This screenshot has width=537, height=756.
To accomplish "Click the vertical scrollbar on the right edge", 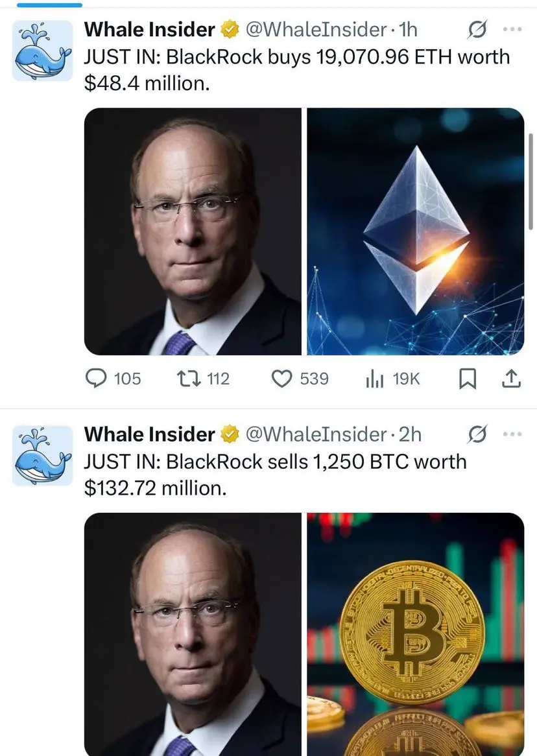I will [532, 183].
